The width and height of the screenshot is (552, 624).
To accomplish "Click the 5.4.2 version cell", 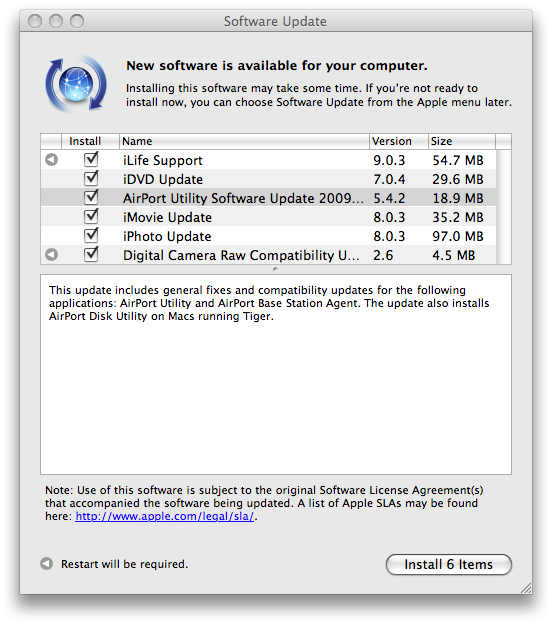I will (x=389, y=198).
